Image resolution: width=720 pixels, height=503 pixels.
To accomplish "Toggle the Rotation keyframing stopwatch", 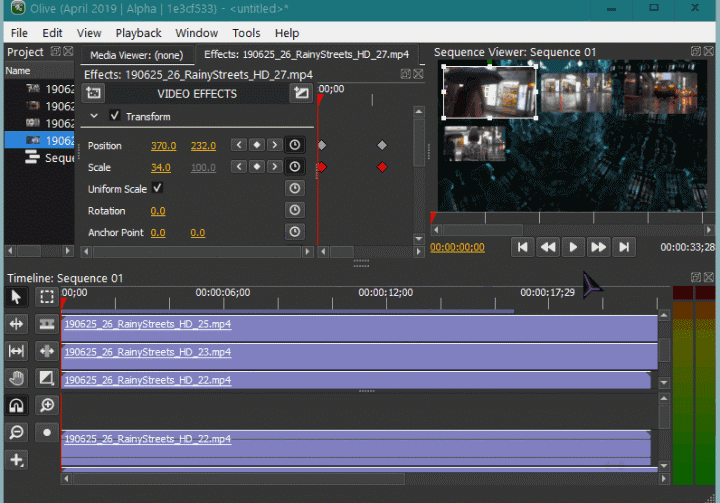I will [294, 210].
